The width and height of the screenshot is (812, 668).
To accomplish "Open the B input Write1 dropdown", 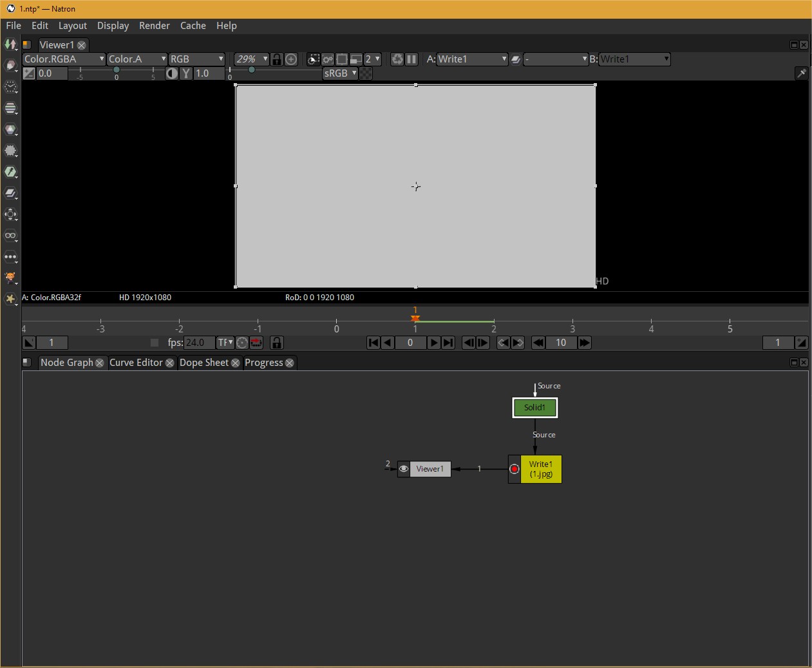I will pyautogui.click(x=635, y=59).
